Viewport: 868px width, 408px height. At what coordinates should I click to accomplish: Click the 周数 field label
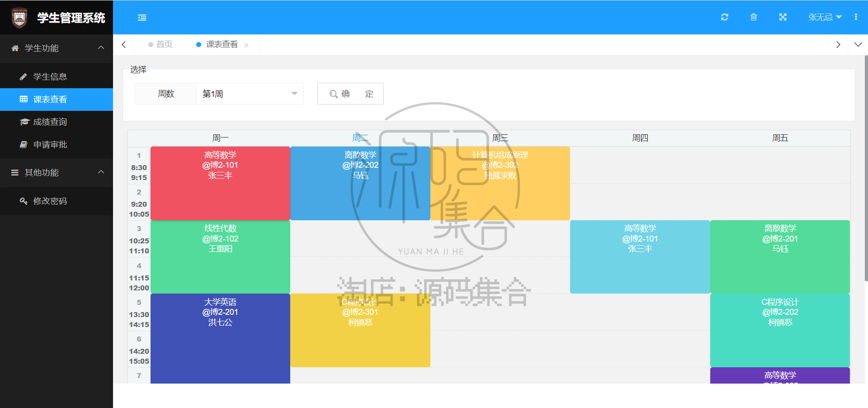click(x=166, y=94)
